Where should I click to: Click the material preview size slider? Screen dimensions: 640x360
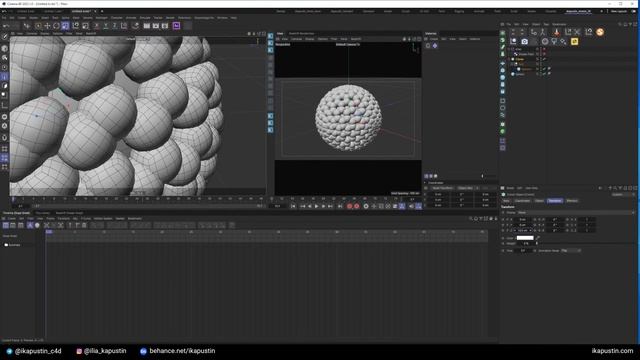tap(482, 176)
